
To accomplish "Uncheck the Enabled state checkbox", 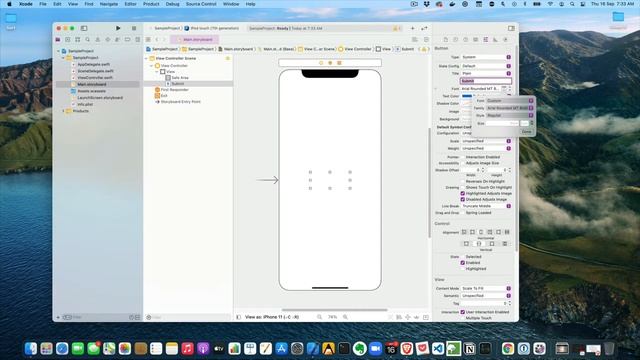I will pos(462,263).
